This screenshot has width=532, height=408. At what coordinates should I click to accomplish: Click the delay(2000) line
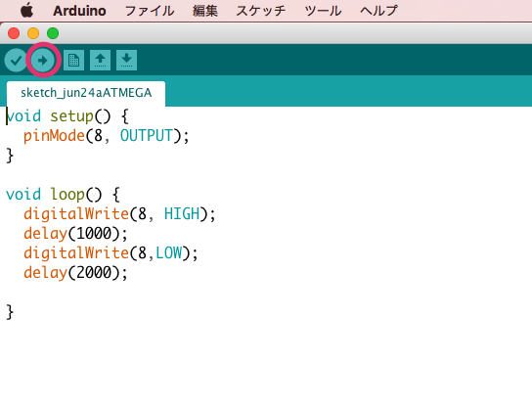click(75, 273)
